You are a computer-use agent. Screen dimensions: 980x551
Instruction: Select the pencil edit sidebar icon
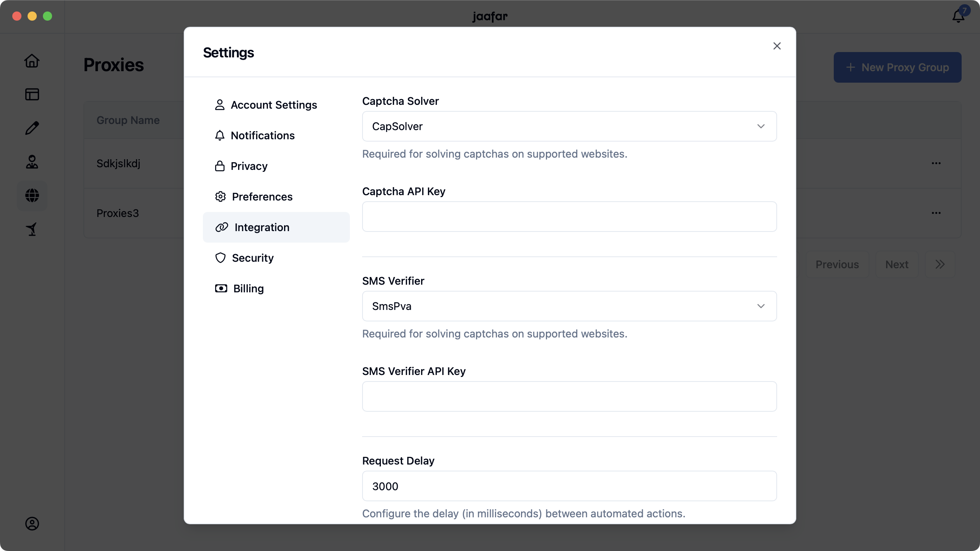(32, 128)
